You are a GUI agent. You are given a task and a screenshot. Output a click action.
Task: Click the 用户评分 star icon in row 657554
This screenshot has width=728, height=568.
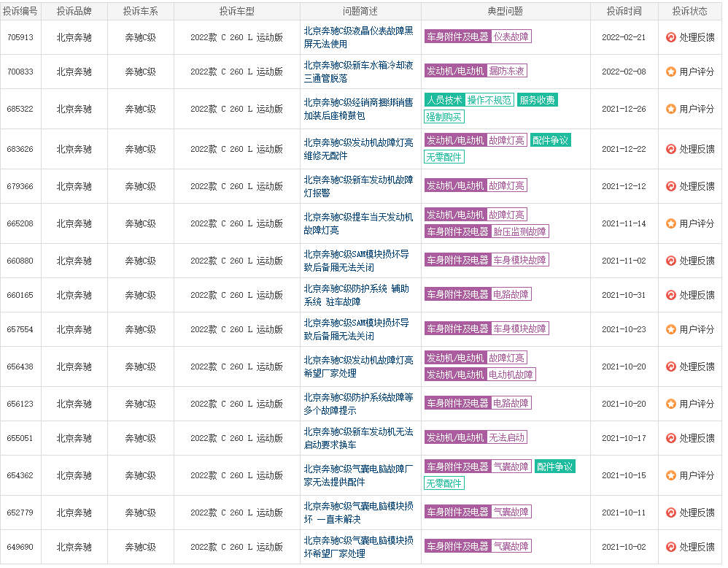coord(670,329)
